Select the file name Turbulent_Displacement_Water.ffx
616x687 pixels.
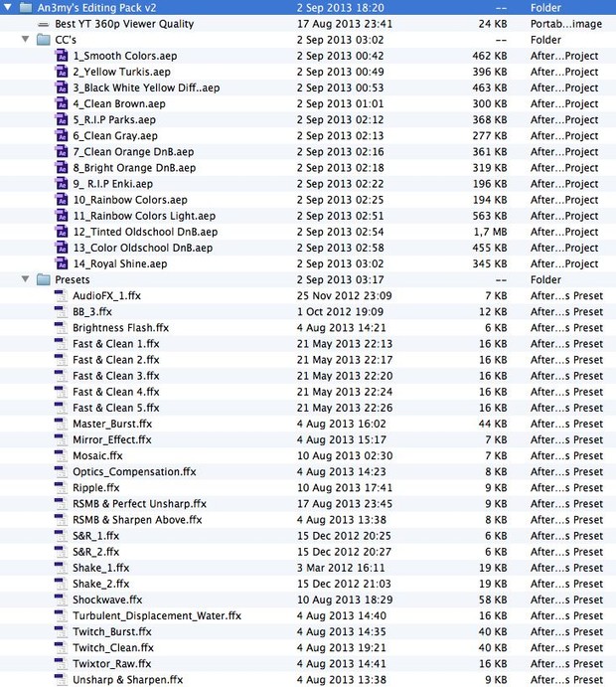click(157, 616)
